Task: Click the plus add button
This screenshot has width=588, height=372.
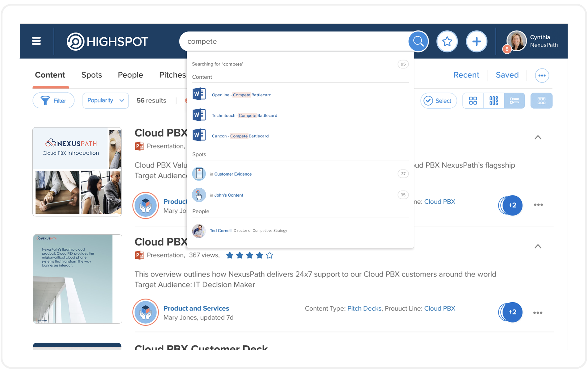Action: 476,41
